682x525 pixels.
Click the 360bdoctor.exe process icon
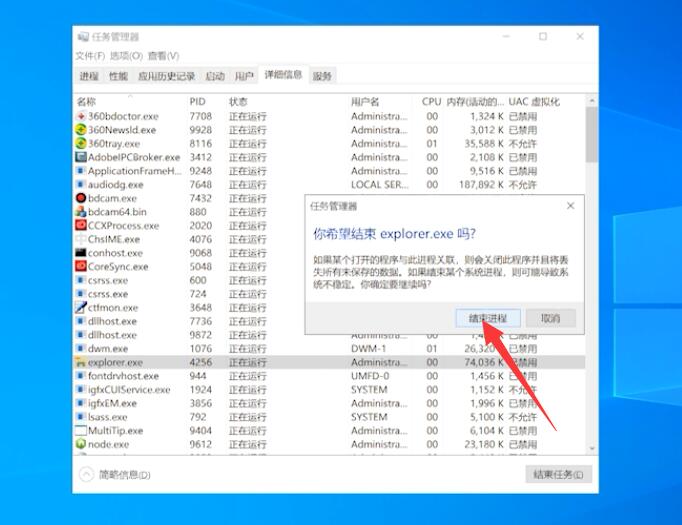(81, 116)
